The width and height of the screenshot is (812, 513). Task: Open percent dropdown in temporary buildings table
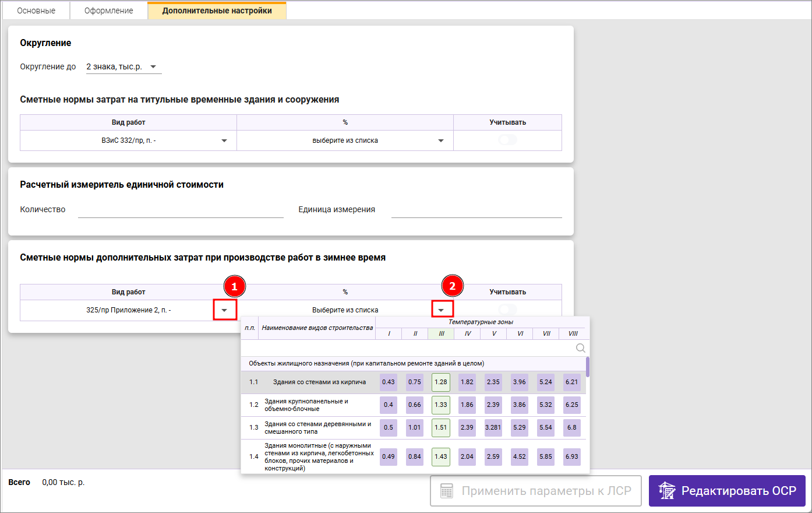coord(441,140)
